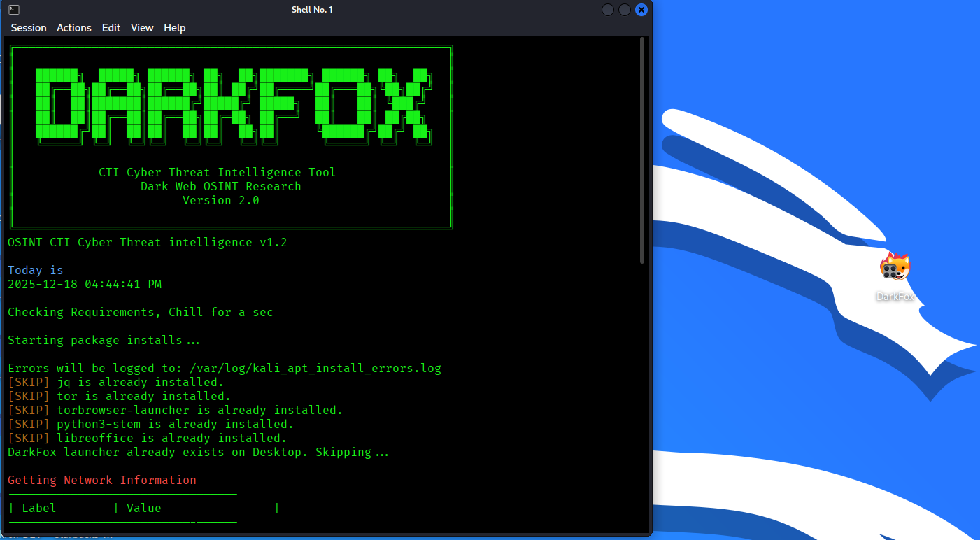Open the Help menu

[175, 28]
